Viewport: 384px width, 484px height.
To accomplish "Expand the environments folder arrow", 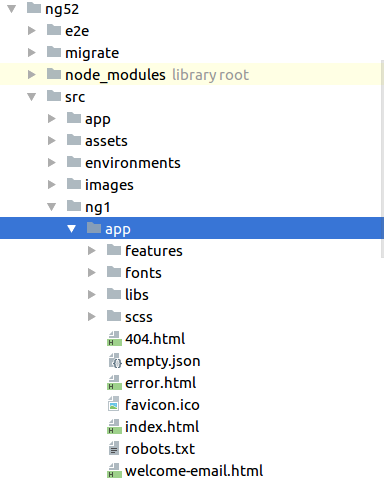I will 52,163.
